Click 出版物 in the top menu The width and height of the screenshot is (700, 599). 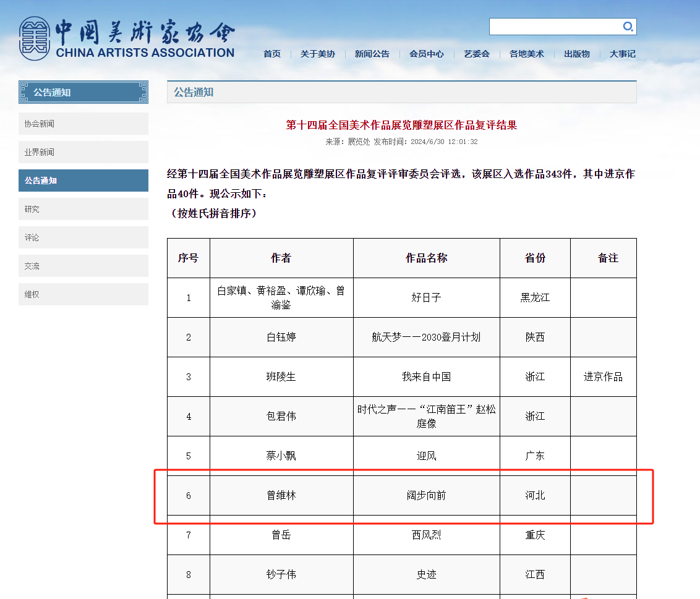click(576, 54)
